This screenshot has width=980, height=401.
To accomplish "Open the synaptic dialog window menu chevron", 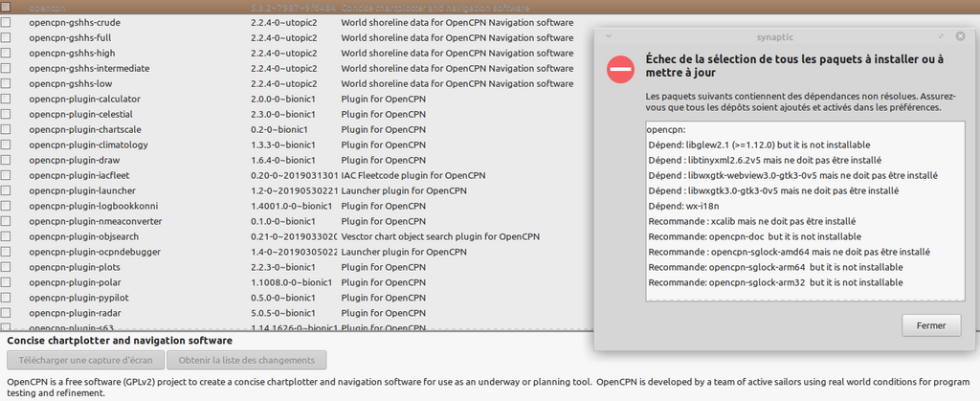I will 608,37.
